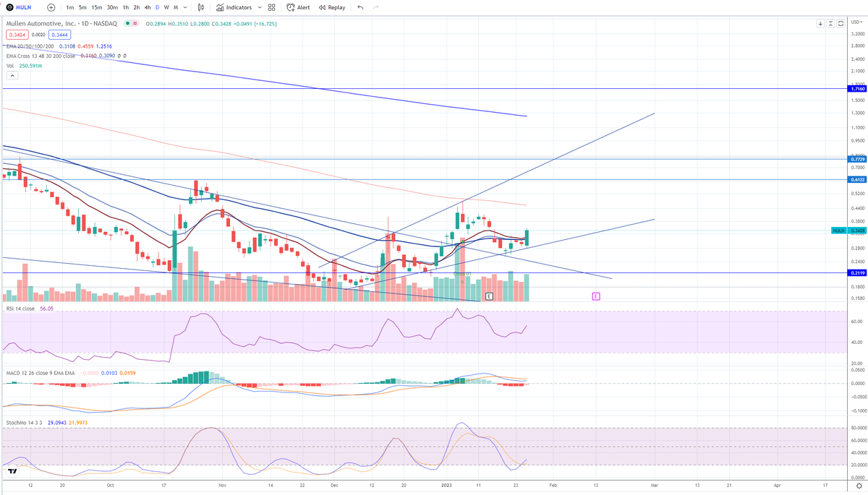Click the purple upcoming earnings E marker
This screenshot has height=495, width=868.
[596, 296]
